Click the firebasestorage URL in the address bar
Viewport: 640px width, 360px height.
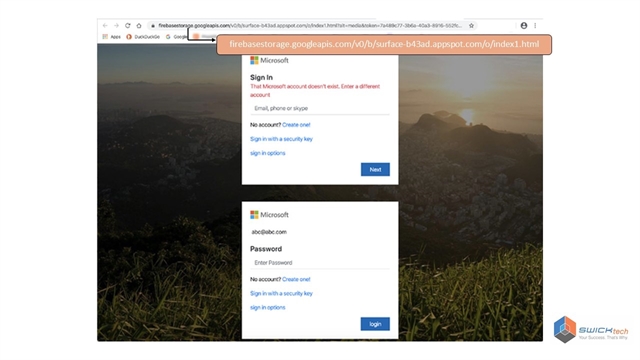click(310, 25)
